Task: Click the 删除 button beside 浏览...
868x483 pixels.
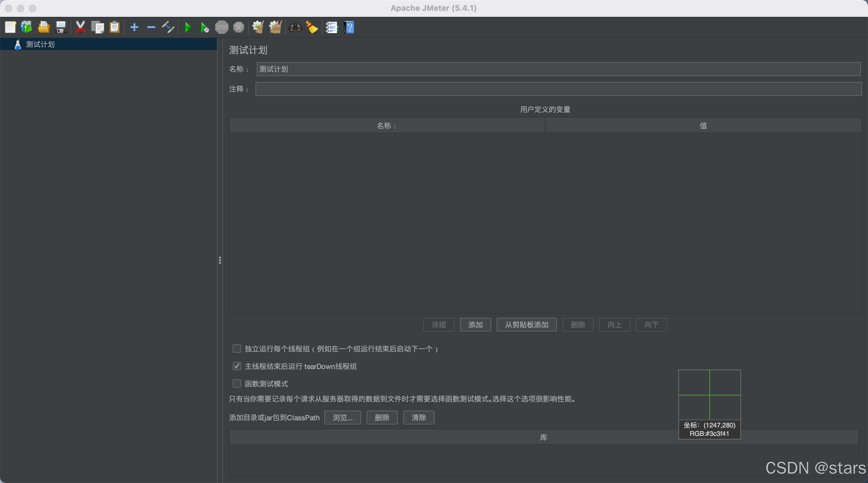Action: coord(382,418)
